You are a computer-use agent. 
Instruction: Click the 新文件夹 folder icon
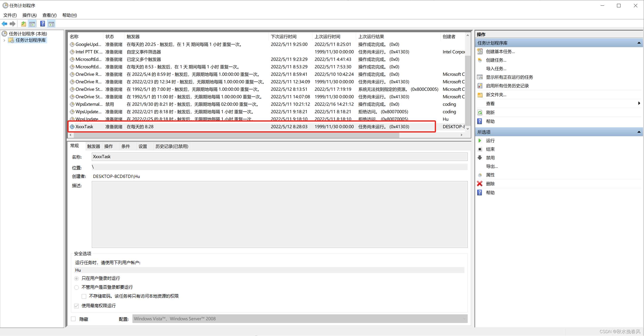point(480,95)
